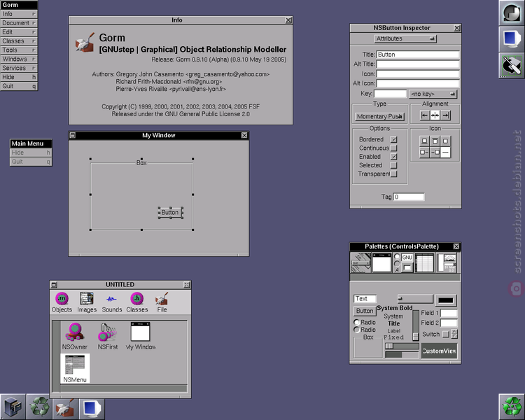Viewport: 525px width, 420px height.
Task: Open the Info menu in Gorm
Action: point(19,14)
